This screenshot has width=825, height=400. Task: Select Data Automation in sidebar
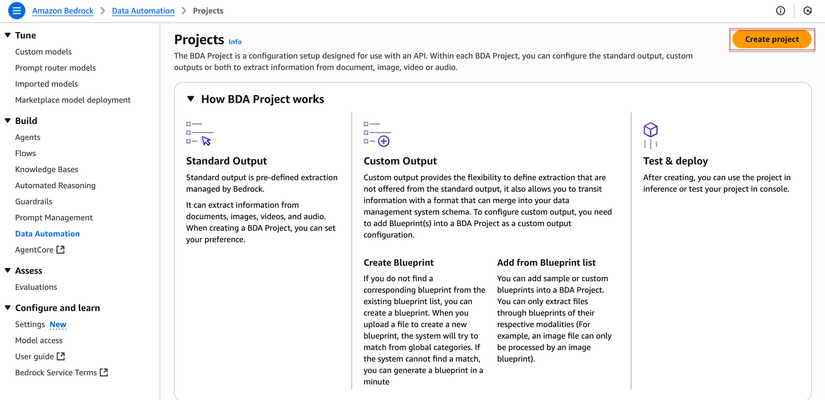point(47,234)
